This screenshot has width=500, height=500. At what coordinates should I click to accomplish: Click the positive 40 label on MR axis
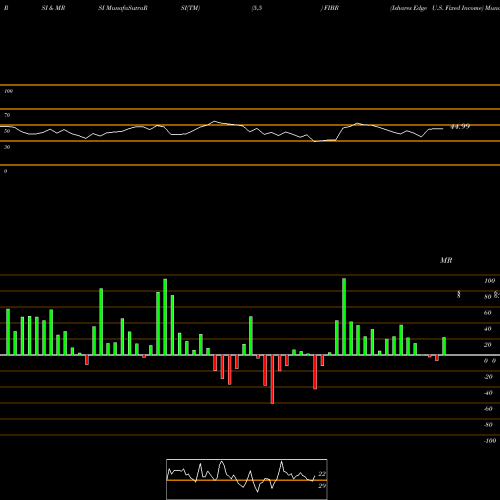(488, 329)
